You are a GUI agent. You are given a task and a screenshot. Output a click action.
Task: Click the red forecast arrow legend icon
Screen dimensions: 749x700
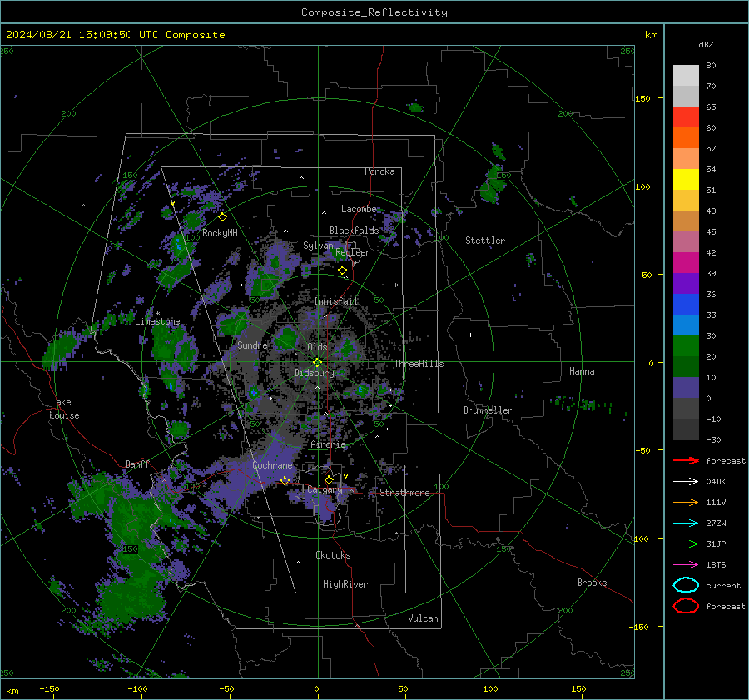pos(686,460)
